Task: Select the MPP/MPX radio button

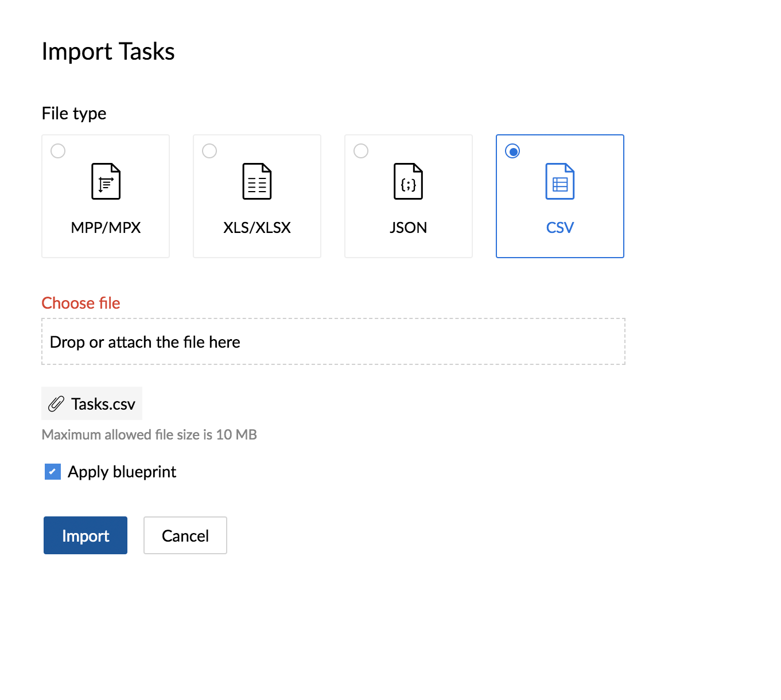Action: tap(58, 151)
